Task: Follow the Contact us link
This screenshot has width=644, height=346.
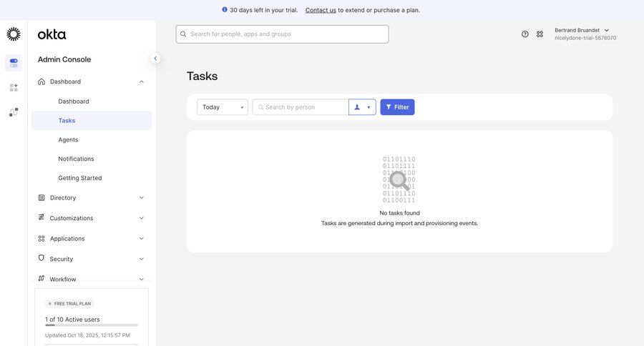Action: [x=321, y=10]
